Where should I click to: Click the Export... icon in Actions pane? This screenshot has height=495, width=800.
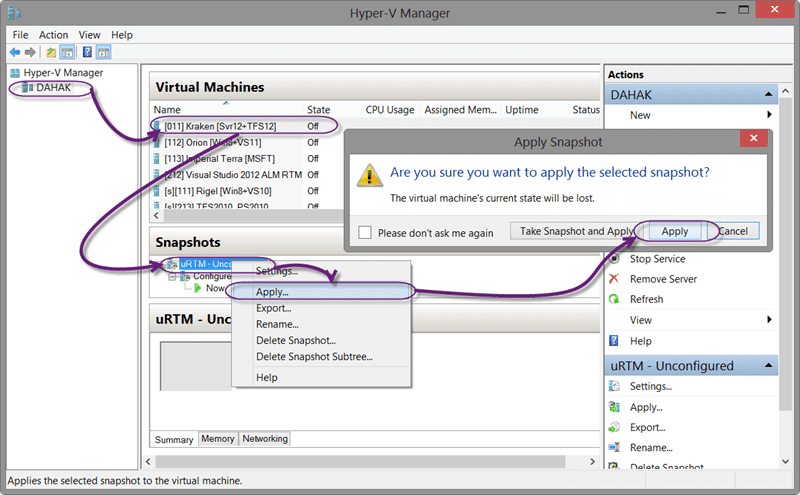point(614,427)
